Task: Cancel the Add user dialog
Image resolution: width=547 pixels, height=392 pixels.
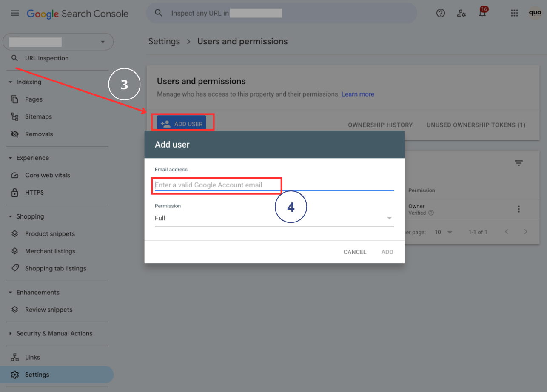Action: (355, 252)
